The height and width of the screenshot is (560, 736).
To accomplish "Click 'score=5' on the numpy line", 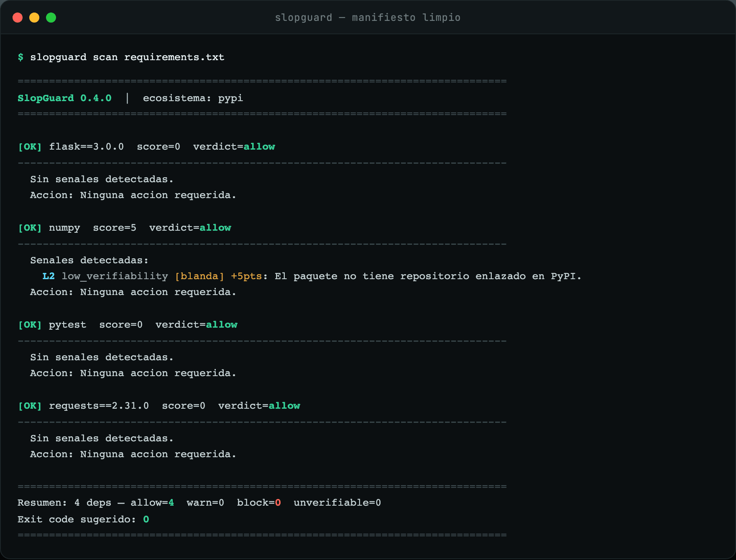I will (115, 228).
